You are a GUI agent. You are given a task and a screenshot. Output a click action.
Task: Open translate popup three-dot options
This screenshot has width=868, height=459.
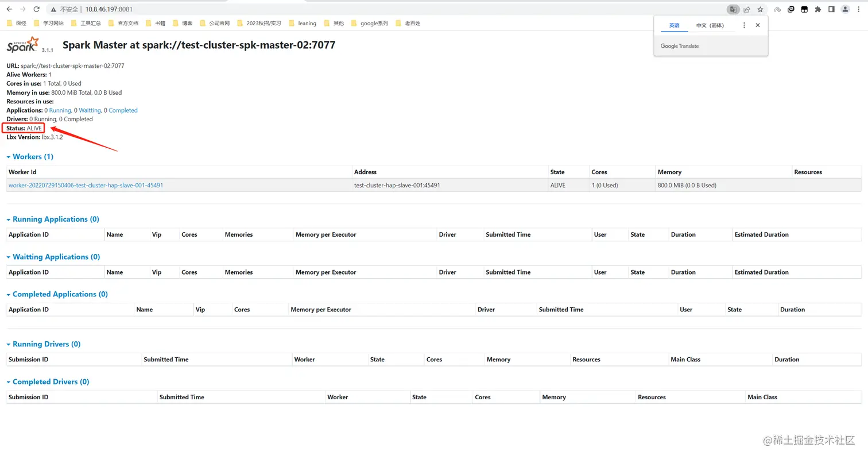pyautogui.click(x=744, y=25)
